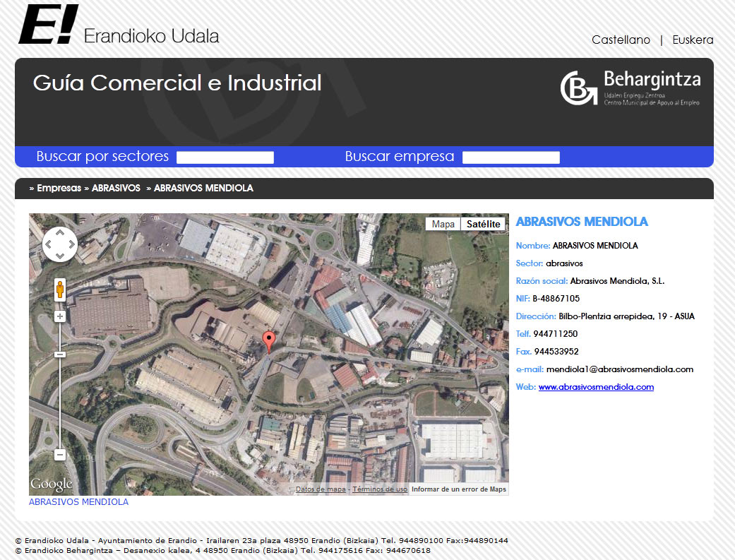Click the zoom slider handle
The height and width of the screenshot is (560, 735).
point(60,353)
